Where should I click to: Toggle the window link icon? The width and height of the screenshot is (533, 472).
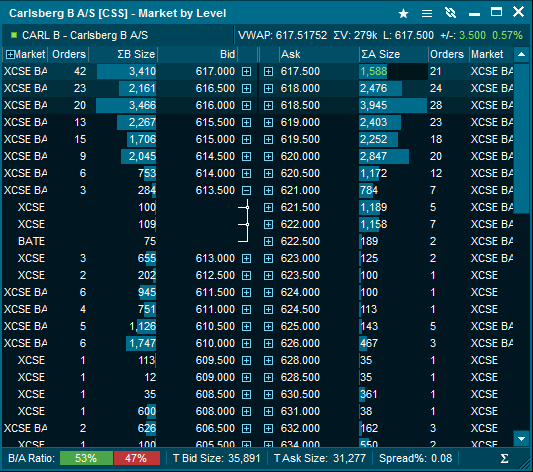(450, 13)
